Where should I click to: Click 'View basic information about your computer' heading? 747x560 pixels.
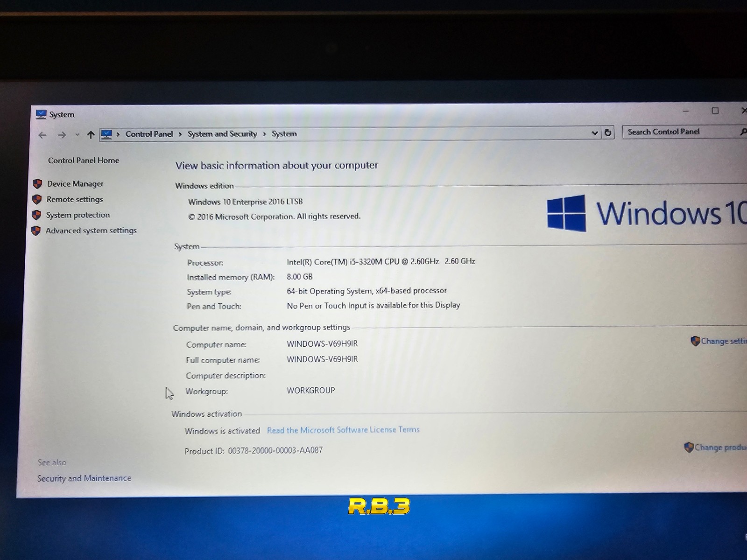[276, 166]
